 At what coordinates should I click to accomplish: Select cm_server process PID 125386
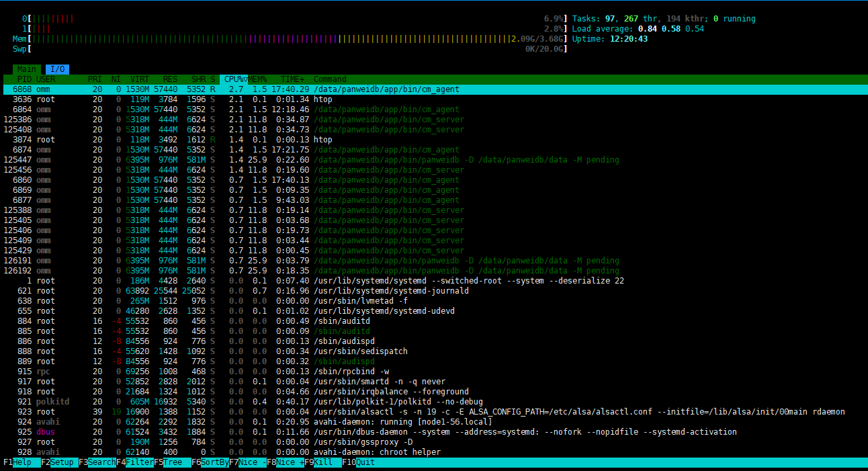click(434, 120)
